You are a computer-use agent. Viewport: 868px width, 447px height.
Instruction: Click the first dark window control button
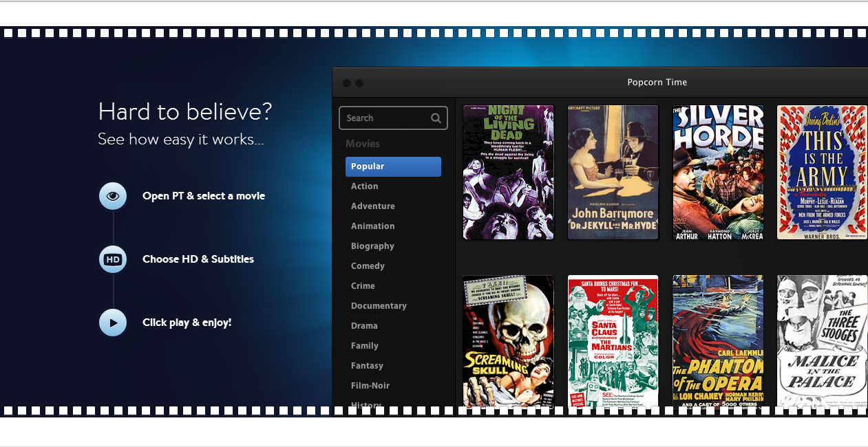(x=347, y=83)
